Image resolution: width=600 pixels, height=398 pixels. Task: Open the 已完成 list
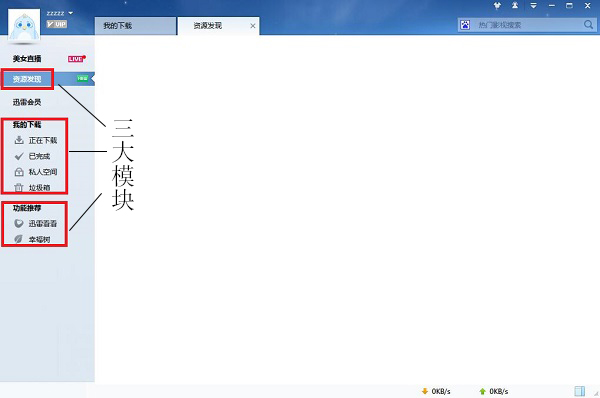point(39,156)
